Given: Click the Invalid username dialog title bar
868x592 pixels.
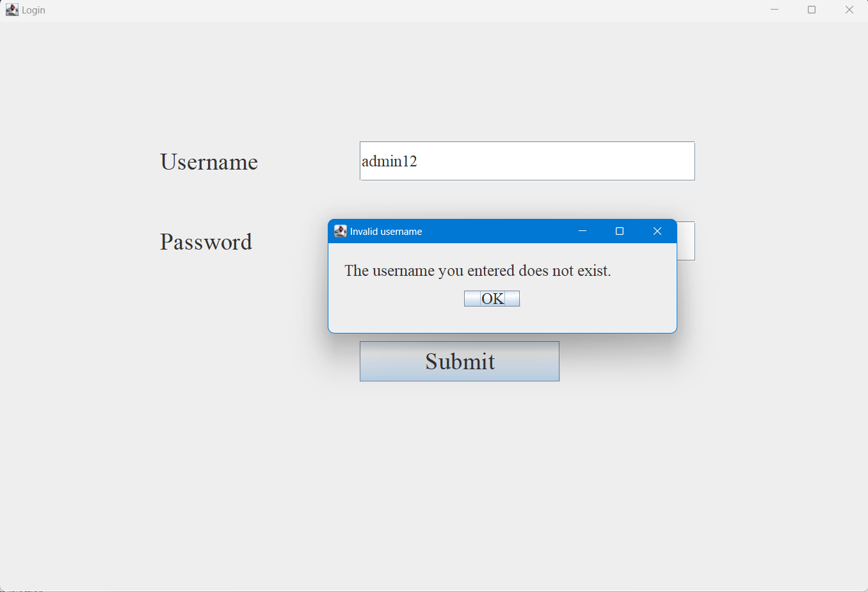Looking at the screenshot, I should coord(499,231).
